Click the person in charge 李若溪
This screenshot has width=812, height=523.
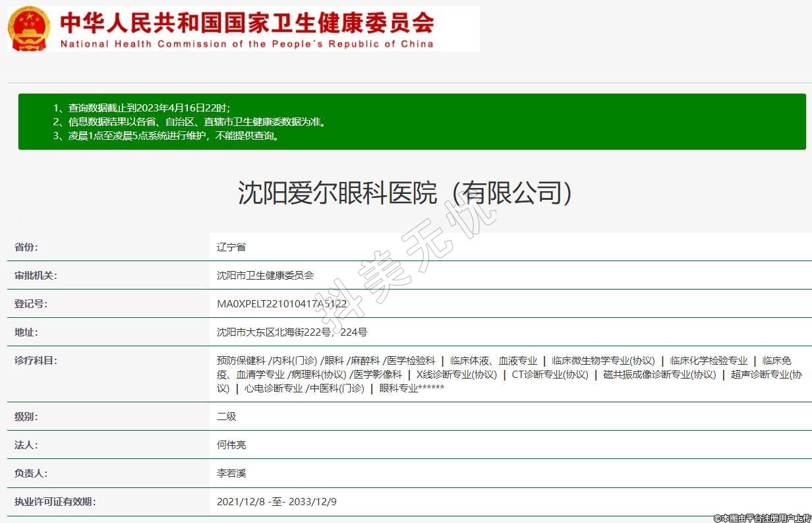[x=231, y=474]
